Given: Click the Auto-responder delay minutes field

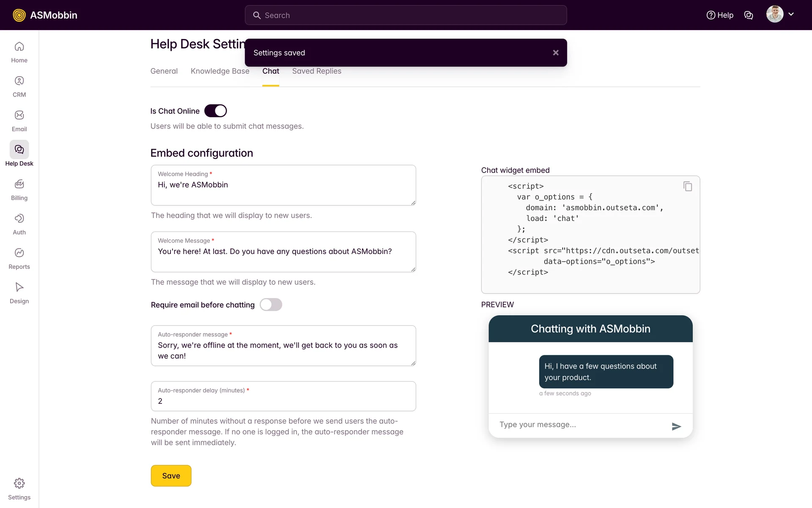Looking at the screenshot, I should [x=283, y=401].
